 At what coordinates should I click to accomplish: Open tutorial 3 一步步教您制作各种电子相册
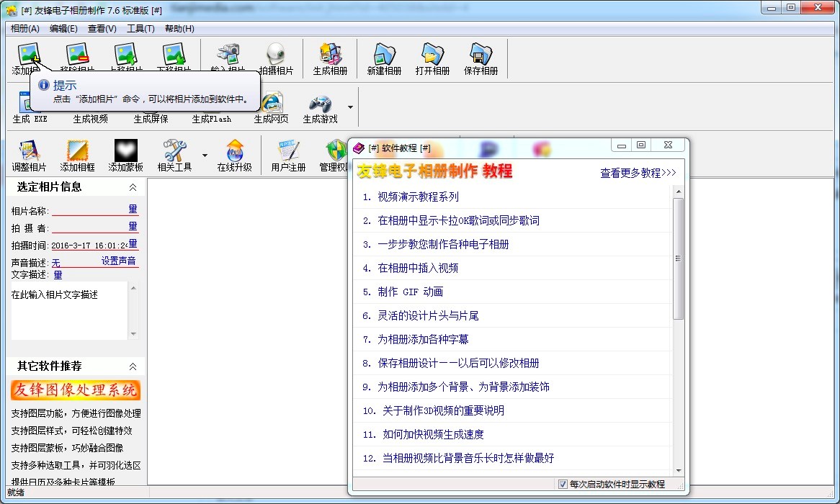click(x=443, y=244)
